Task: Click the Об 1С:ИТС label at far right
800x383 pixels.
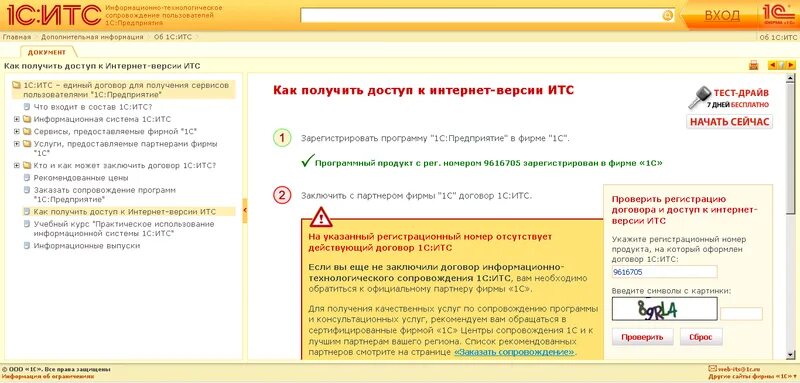Action: (x=778, y=38)
